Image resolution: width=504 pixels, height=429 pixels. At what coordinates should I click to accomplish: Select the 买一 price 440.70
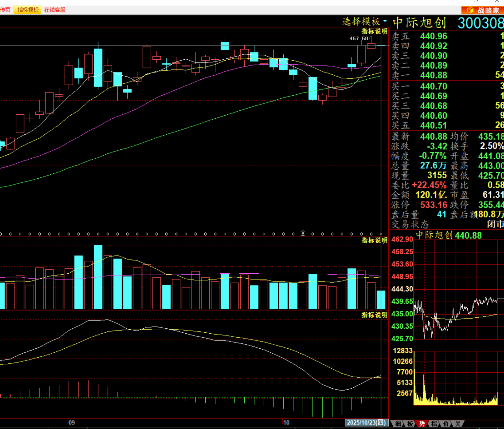(x=434, y=87)
